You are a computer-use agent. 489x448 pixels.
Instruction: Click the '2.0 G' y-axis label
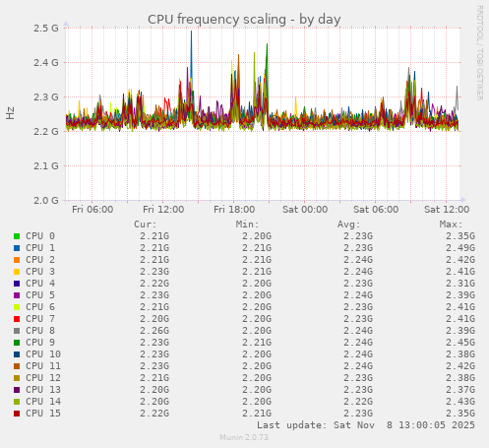point(46,200)
